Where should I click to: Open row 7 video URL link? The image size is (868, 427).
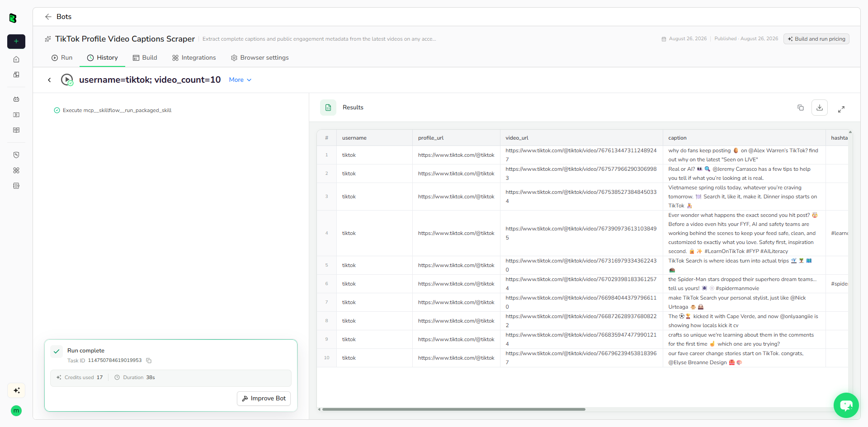click(x=581, y=302)
